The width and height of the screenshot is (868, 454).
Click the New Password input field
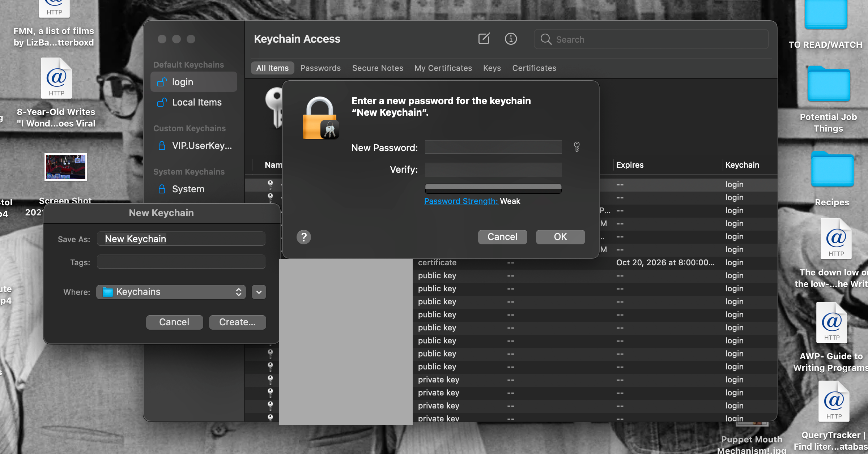pyautogui.click(x=493, y=147)
